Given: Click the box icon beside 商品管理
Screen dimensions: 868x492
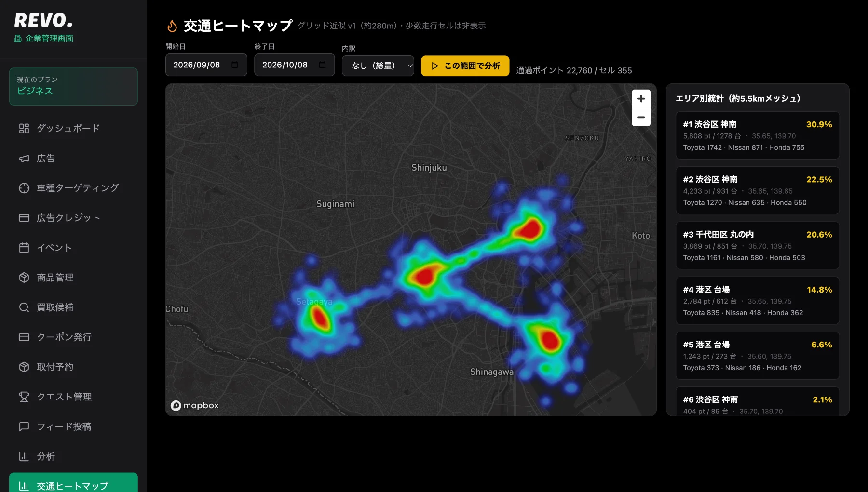Looking at the screenshot, I should coord(24,278).
